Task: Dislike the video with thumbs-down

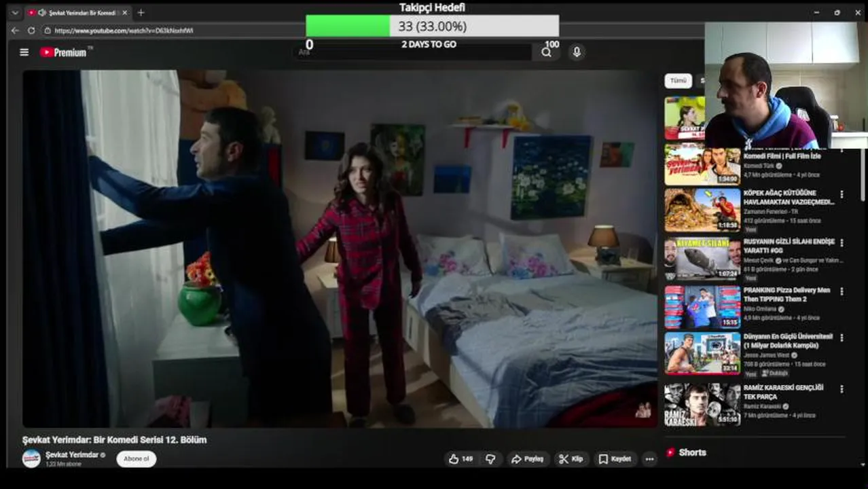Action: [490, 459]
